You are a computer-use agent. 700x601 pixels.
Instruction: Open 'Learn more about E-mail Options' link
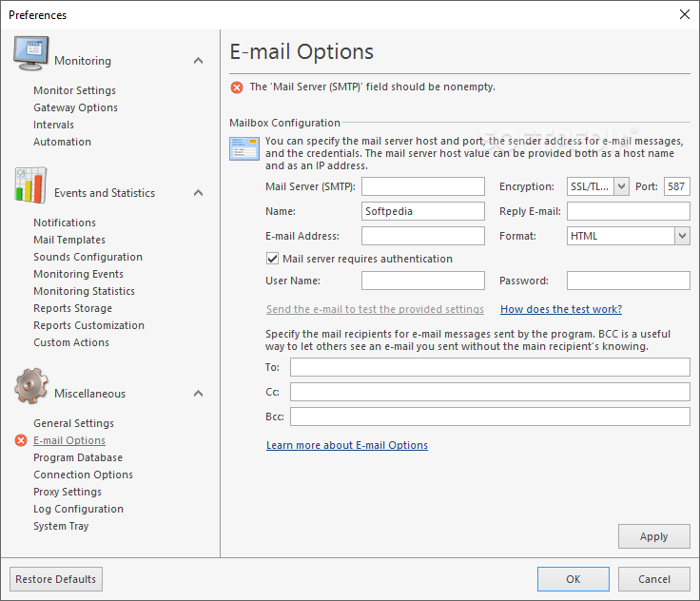pos(347,445)
